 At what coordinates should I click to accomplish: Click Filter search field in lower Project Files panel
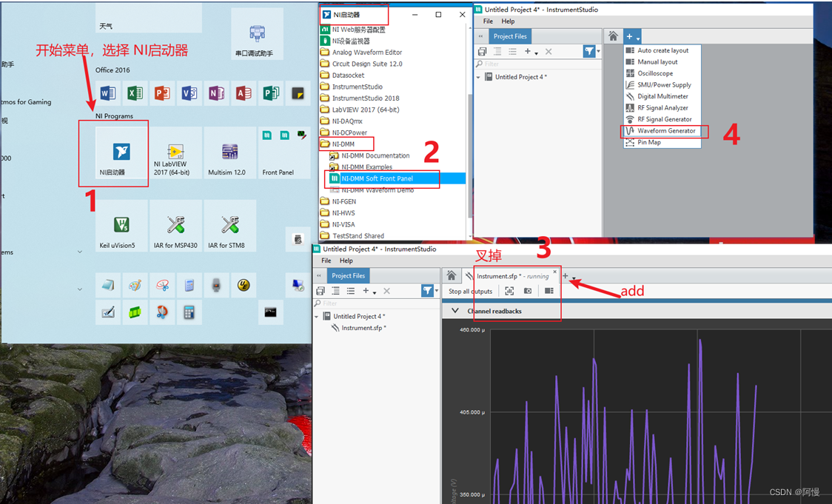point(376,303)
